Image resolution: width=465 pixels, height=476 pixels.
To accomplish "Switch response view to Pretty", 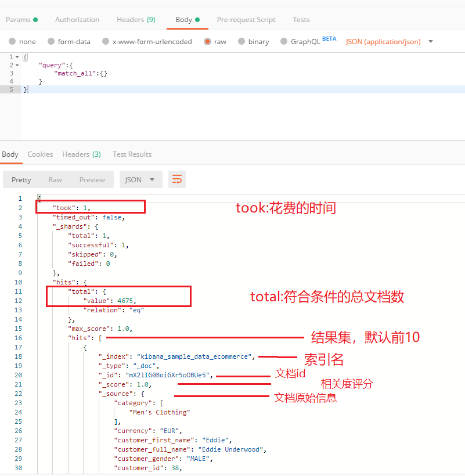I will tap(21, 180).
